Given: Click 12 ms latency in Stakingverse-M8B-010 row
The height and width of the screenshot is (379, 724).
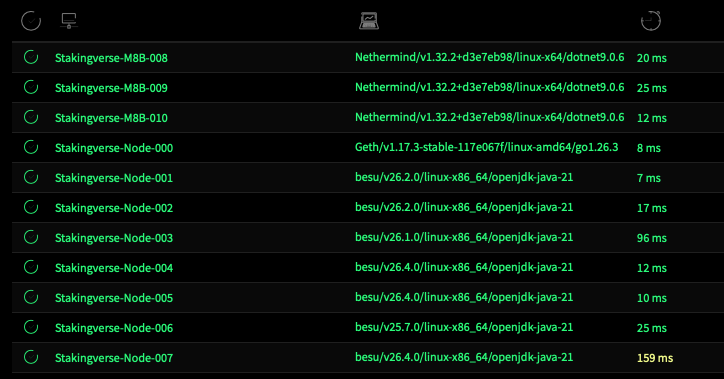Looking at the screenshot, I should tap(652, 118).
